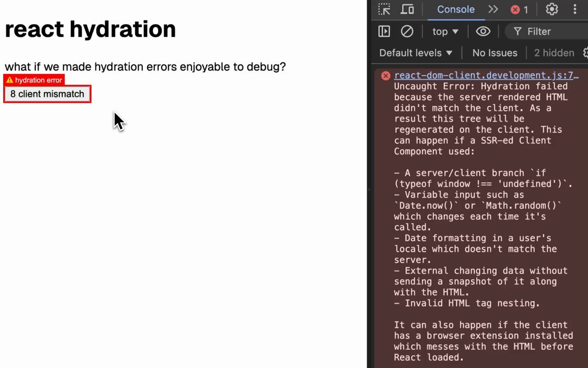
Task: Click the hydration errors enjoyable to debug text
Action: [x=145, y=67]
